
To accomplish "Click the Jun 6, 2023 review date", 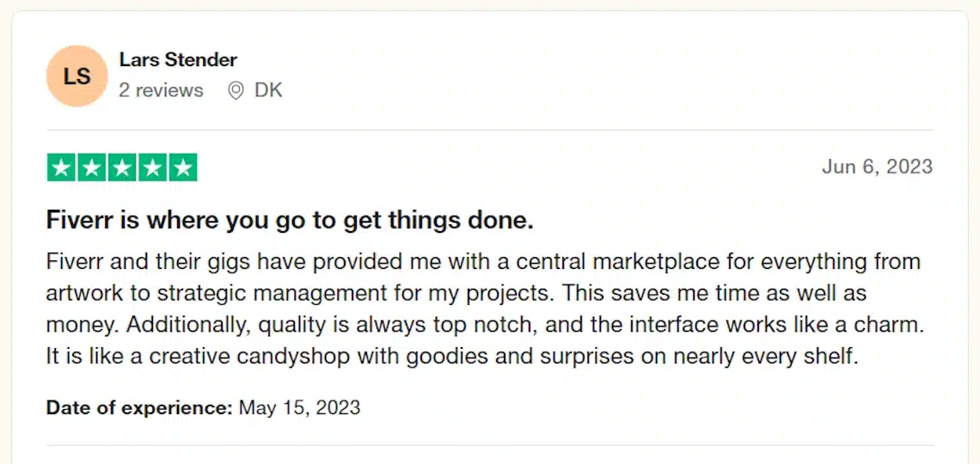I will click(878, 167).
